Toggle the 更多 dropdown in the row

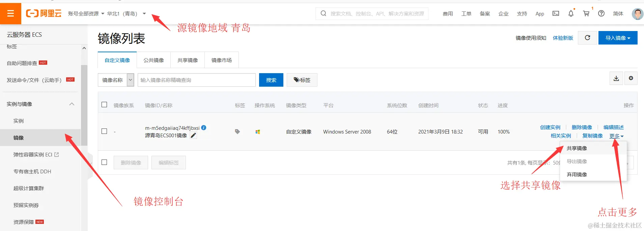[x=616, y=136]
